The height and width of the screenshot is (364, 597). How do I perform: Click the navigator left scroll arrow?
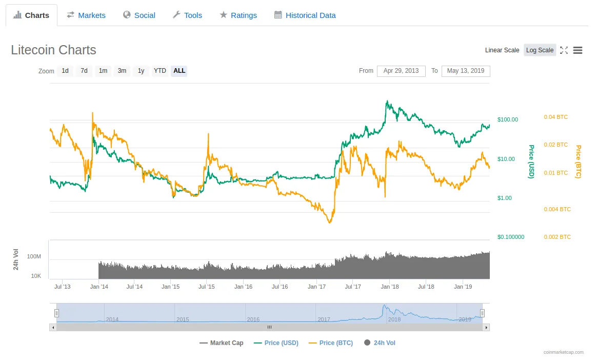coord(53,328)
